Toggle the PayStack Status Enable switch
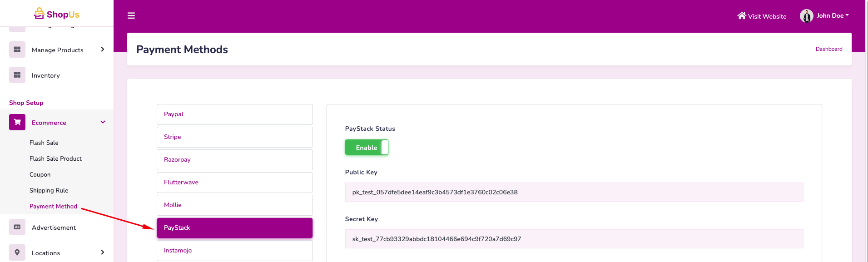 pos(367,148)
